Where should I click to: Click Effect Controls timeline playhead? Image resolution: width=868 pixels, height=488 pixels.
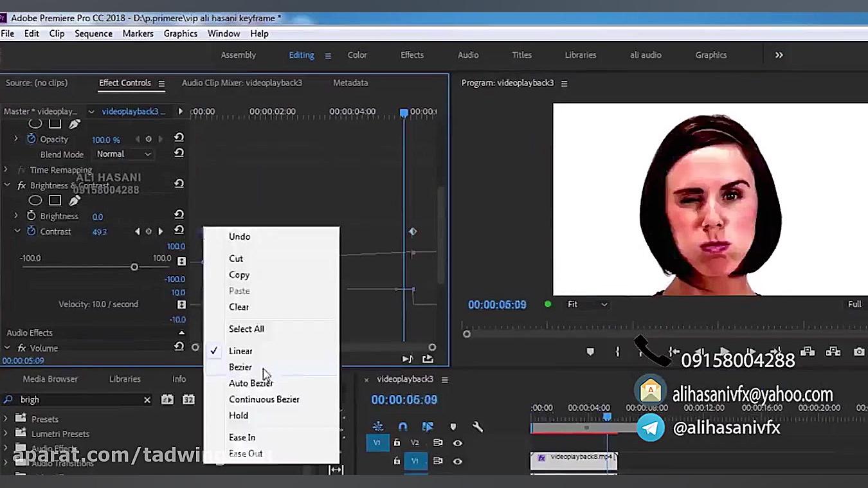404,113
